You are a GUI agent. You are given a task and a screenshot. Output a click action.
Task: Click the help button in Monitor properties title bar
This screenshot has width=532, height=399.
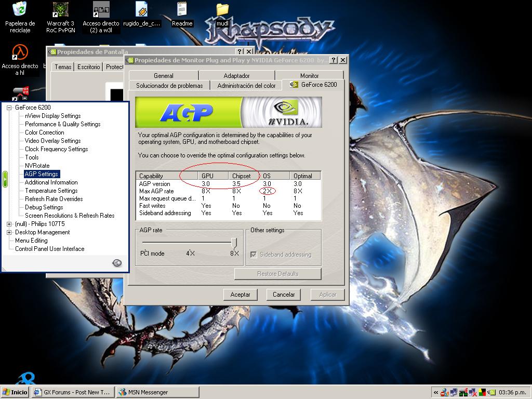(334, 60)
